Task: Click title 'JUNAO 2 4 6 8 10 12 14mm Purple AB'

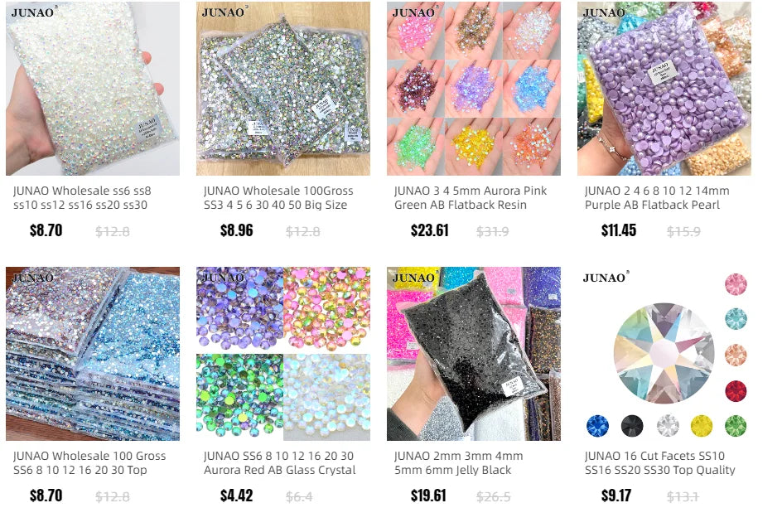Action: [657, 197]
